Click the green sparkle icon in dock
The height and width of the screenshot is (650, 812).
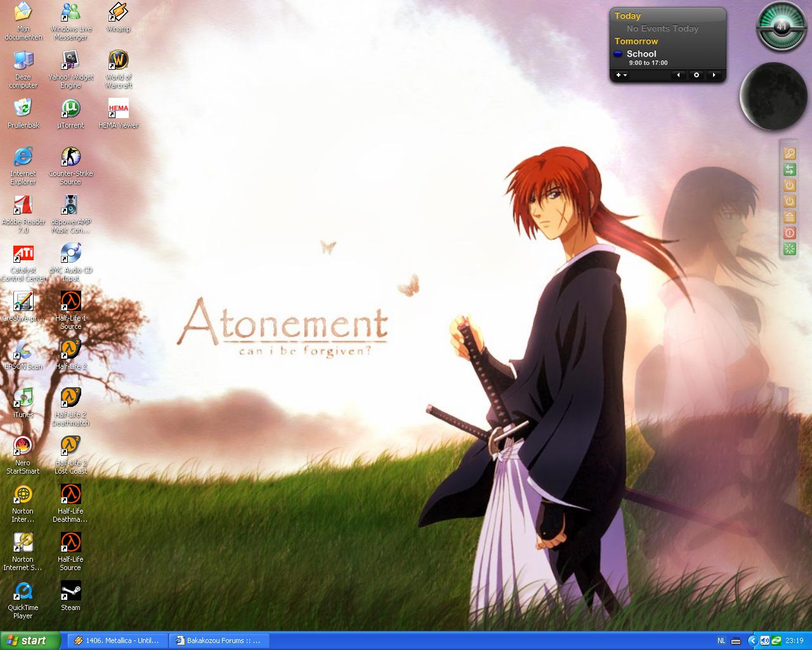click(x=789, y=249)
